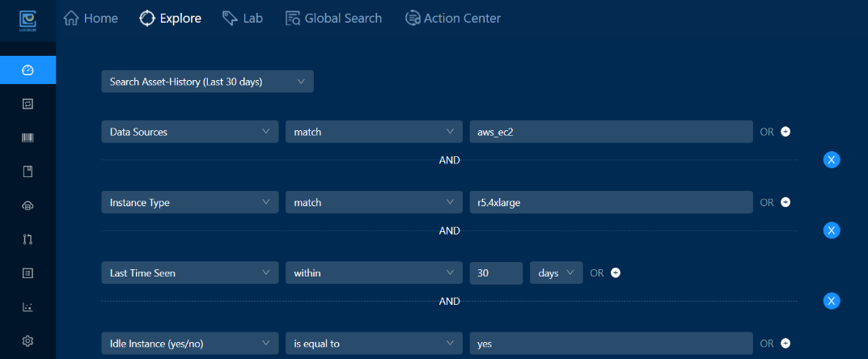Image resolution: width=868 pixels, height=359 pixels.
Task: Select the scatter chart icon in sidebar
Action: 28,307
